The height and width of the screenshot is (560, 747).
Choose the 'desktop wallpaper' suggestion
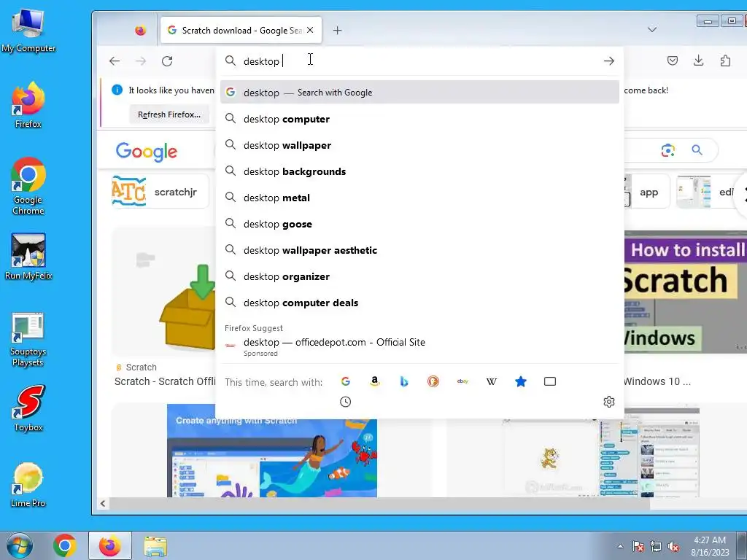pyautogui.click(x=419, y=145)
